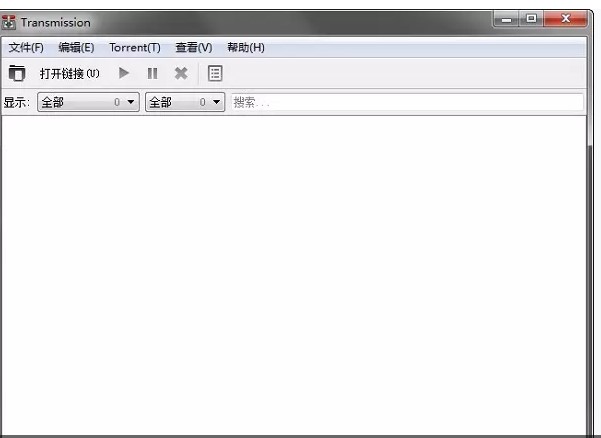Image resolution: width=601 pixels, height=438 pixels.
Task: Click the Transmission app icon in title bar
Action: (x=8, y=22)
